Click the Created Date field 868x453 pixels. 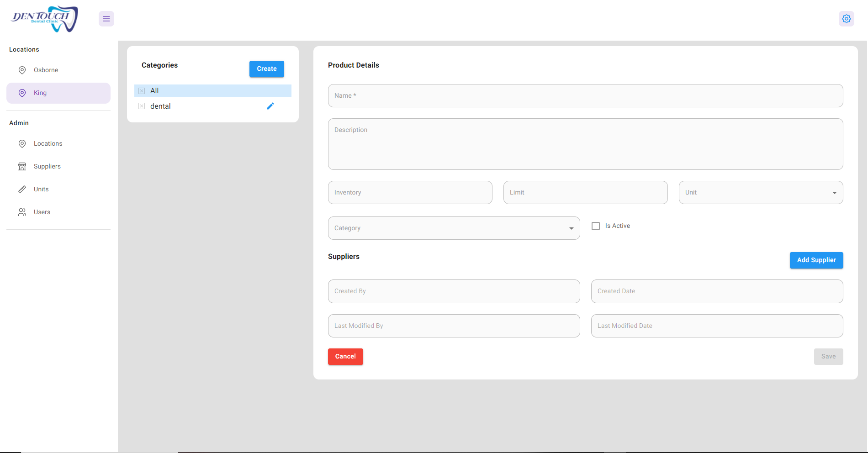click(717, 291)
